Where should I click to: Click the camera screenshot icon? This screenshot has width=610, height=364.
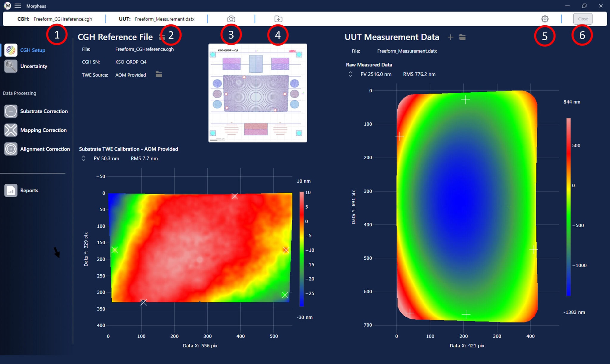point(231,19)
